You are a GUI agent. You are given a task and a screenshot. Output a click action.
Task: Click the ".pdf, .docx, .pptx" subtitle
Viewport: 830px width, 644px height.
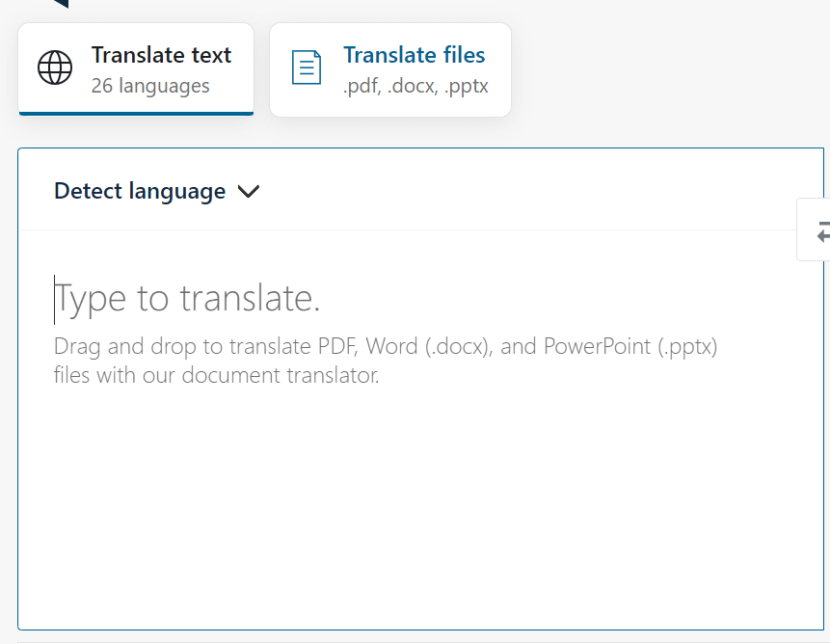415,86
